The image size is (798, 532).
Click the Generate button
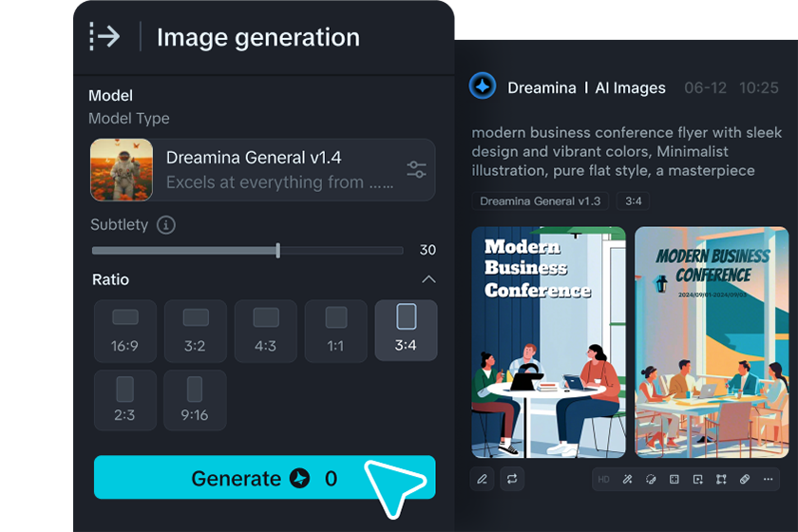pyautogui.click(x=265, y=478)
